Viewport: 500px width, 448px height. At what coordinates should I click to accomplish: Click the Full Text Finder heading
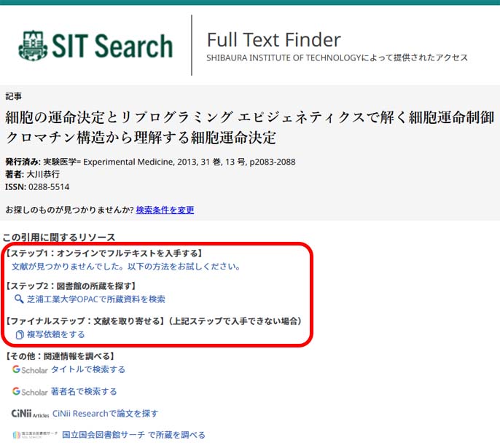pyautogui.click(x=274, y=40)
